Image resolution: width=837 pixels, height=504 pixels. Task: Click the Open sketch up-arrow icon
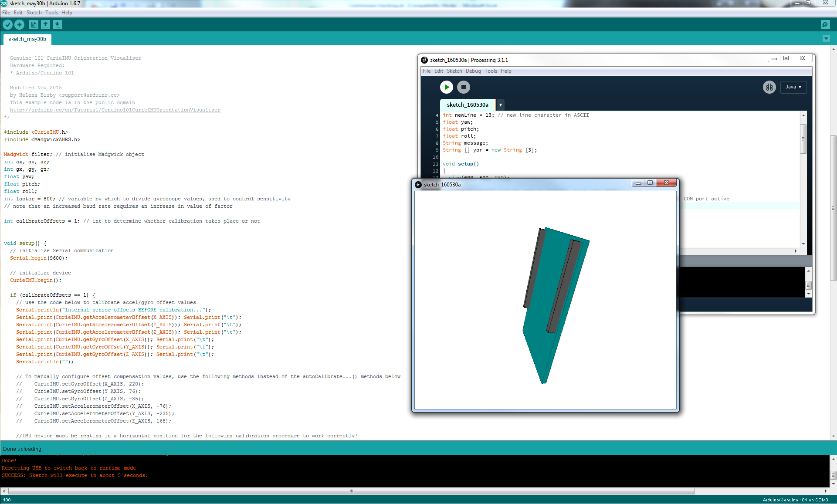45,25
